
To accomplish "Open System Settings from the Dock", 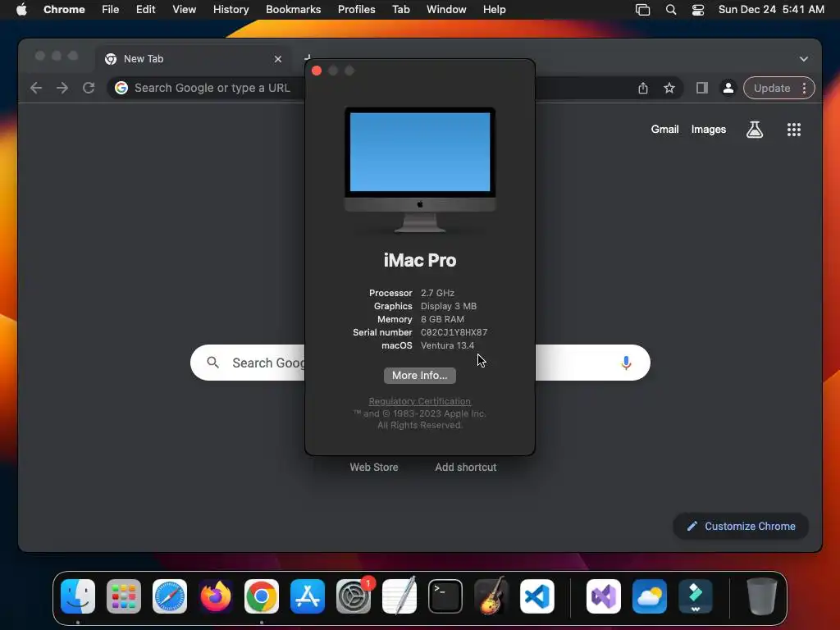I will click(354, 596).
